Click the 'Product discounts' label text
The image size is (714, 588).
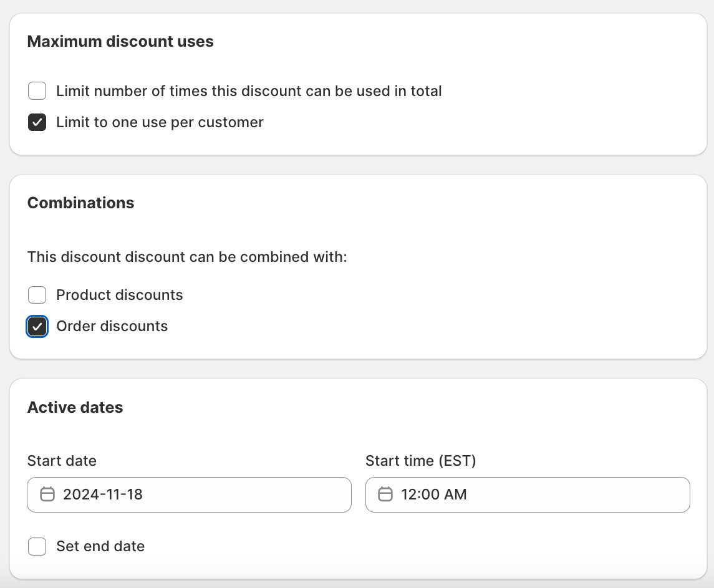(x=120, y=295)
